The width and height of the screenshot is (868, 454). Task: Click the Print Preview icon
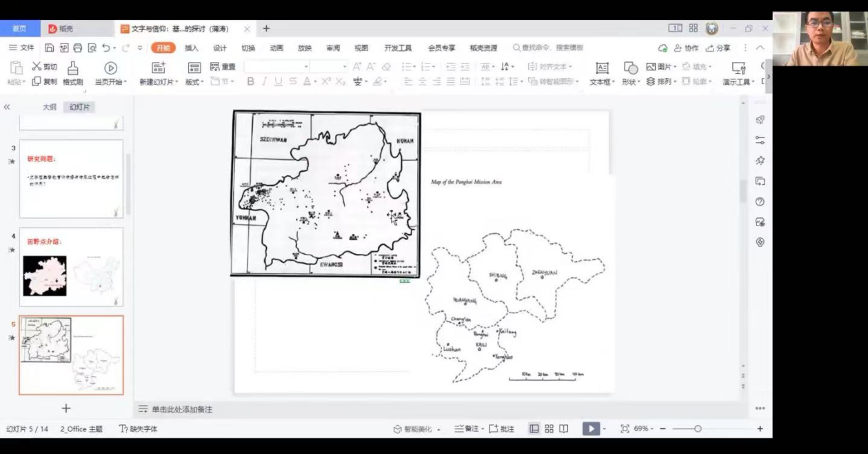pyautogui.click(x=92, y=48)
